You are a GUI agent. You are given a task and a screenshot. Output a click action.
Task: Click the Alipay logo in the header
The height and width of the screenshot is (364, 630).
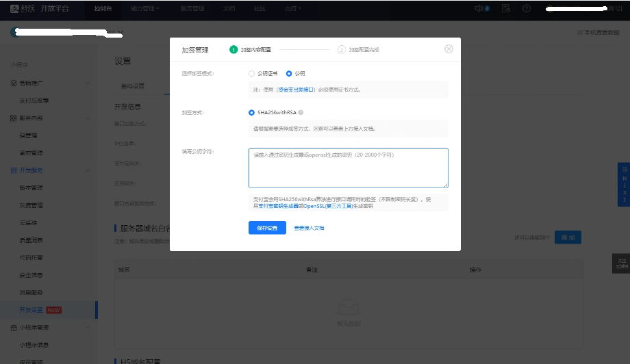click(15, 9)
